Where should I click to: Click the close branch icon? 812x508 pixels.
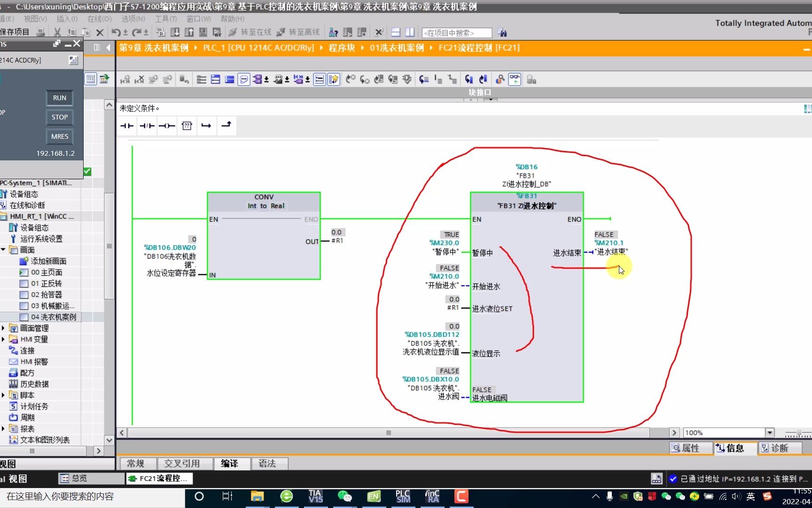pos(226,126)
